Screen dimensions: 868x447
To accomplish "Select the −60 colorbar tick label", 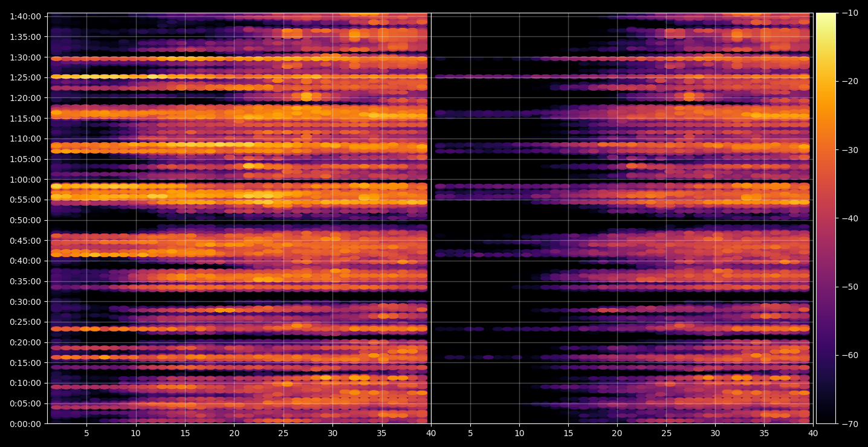I will 850,355.
